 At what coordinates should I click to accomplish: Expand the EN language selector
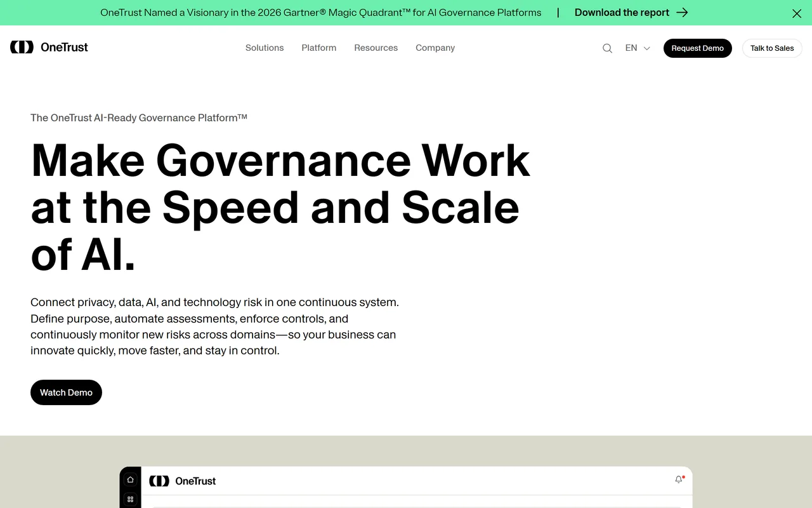pos(638,48)
